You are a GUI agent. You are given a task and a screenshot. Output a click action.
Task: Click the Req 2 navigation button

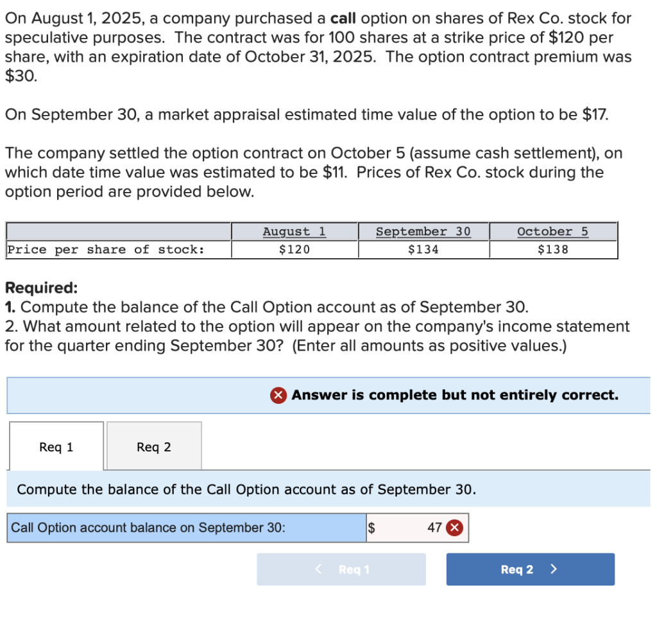(x=530, y=569)
